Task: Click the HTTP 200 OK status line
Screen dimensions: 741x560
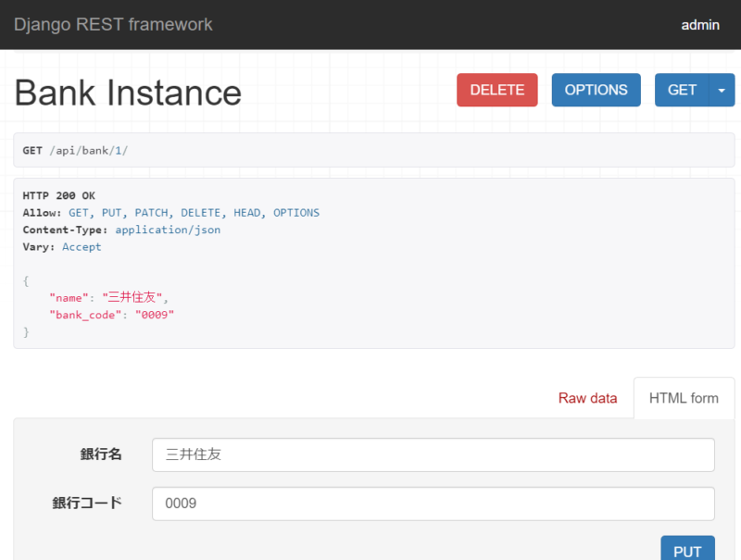Action: coord(58,195)
